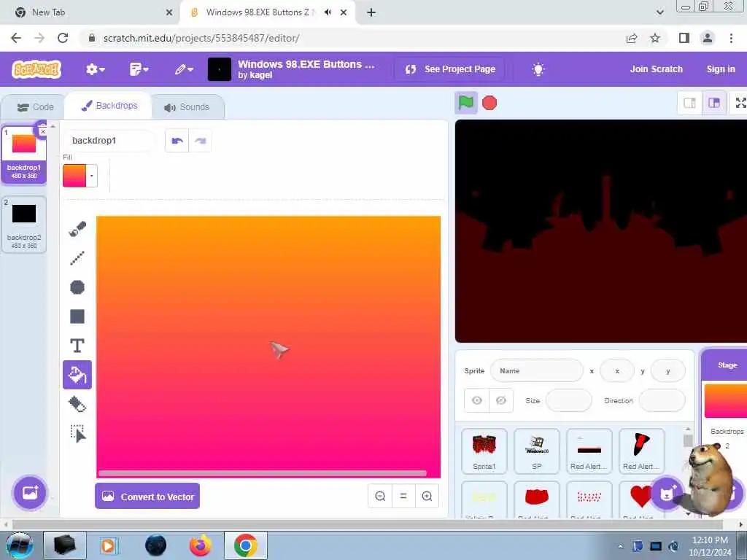Select the Brush tool
This screenshot has width=747, height=560.
coord(77,228)
